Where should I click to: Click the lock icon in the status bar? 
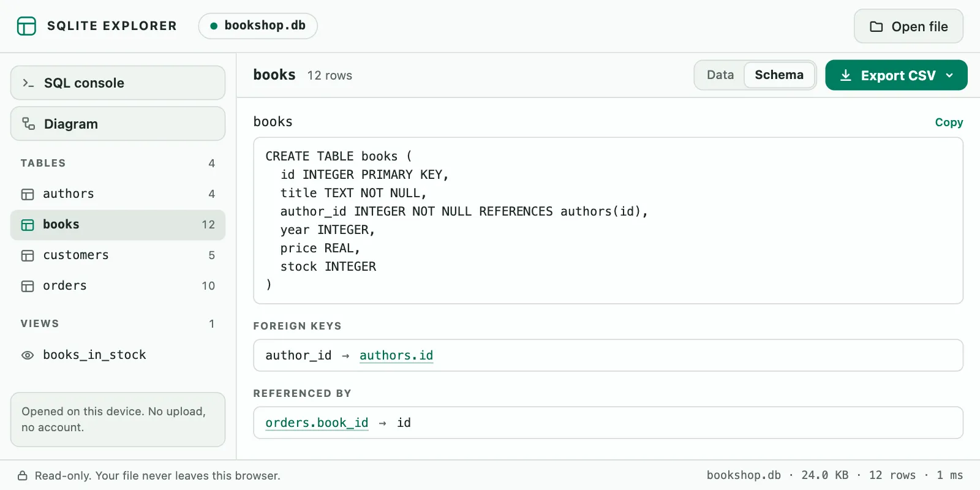(x=23, y=475)
